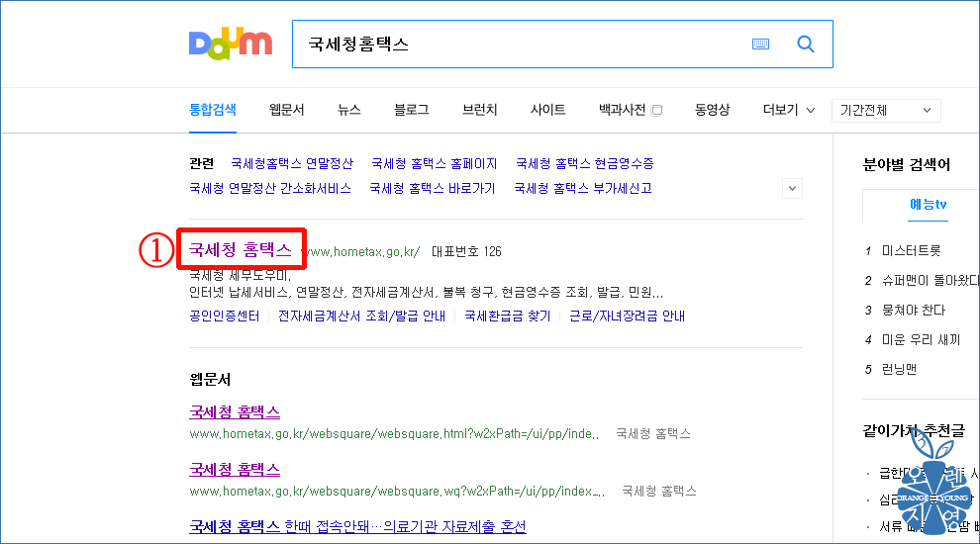Click related search 국세청홈택스 연말정산

(x=292, y=163)
